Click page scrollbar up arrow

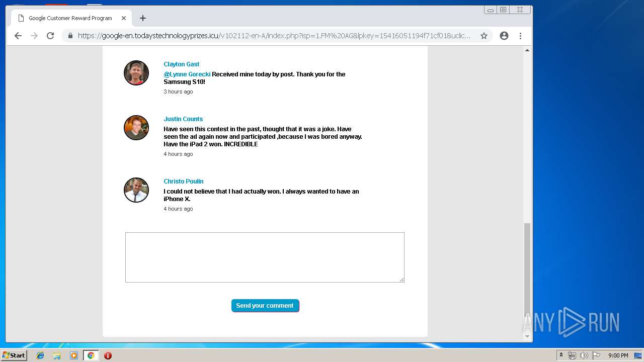coord(527,50)
